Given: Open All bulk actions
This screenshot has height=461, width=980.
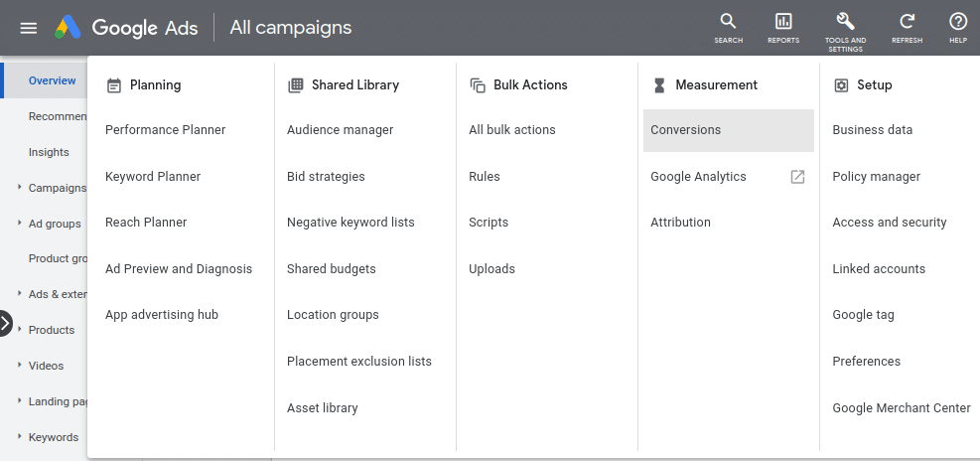Looking at the screenshot, I should pyautogui.click(x=512, y=130).
